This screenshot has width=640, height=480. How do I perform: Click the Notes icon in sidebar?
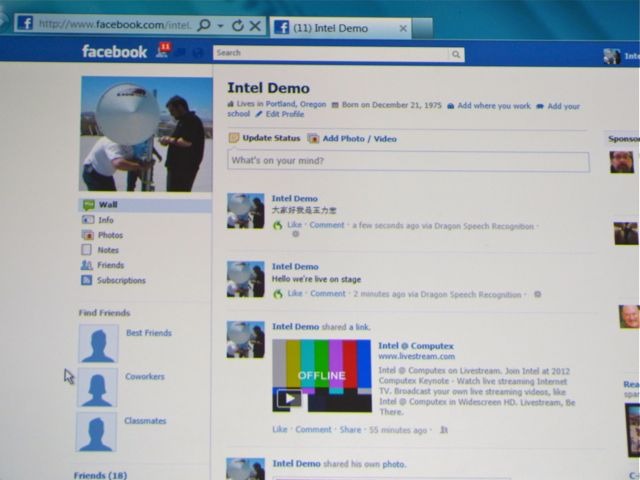87,250
